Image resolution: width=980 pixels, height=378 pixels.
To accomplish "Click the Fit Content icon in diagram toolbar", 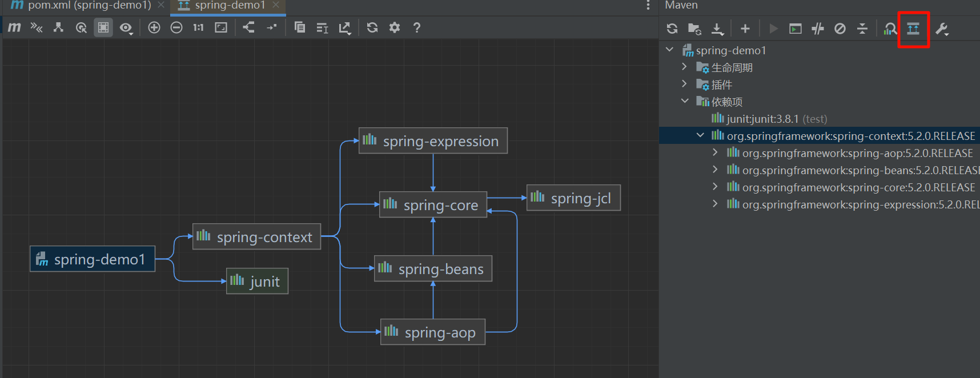I will click(x=221, y=27).
